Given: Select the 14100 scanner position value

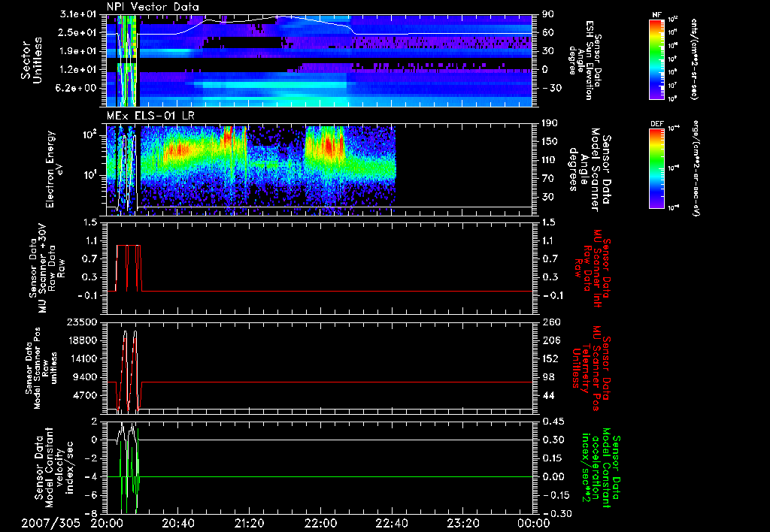Looking at the screenshot, I should click(x=81, y=358).
